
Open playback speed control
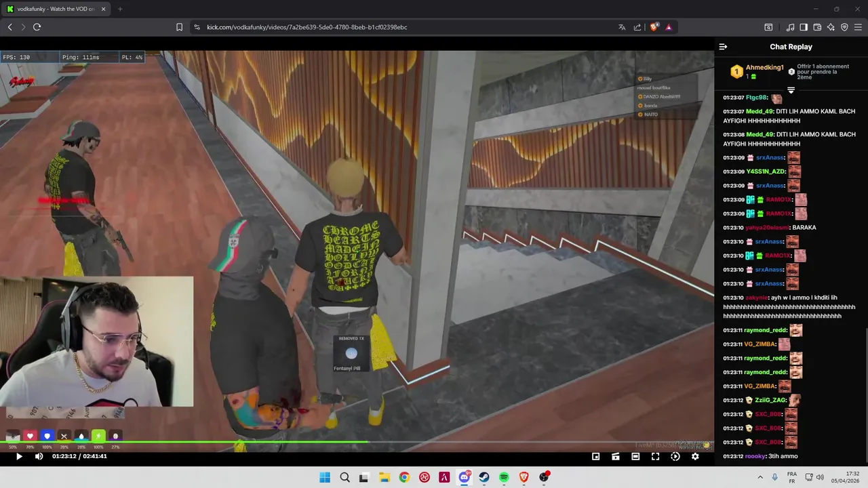675,456
